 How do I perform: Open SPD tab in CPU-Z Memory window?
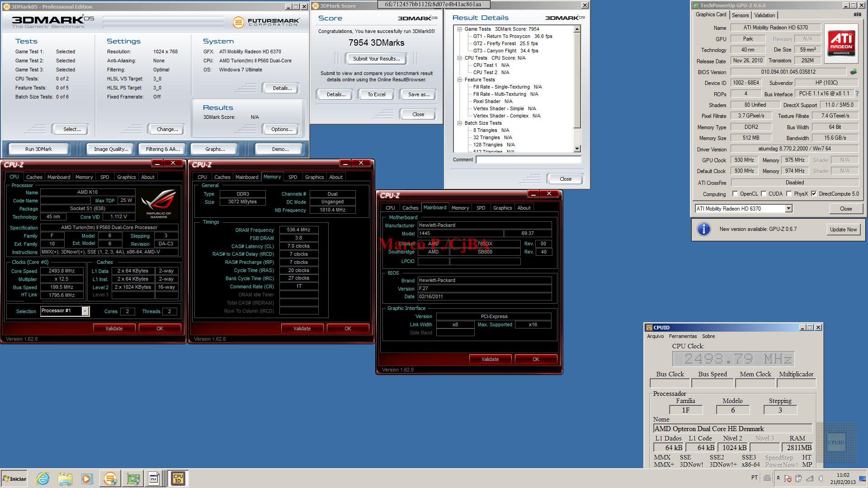coord(292,177)
